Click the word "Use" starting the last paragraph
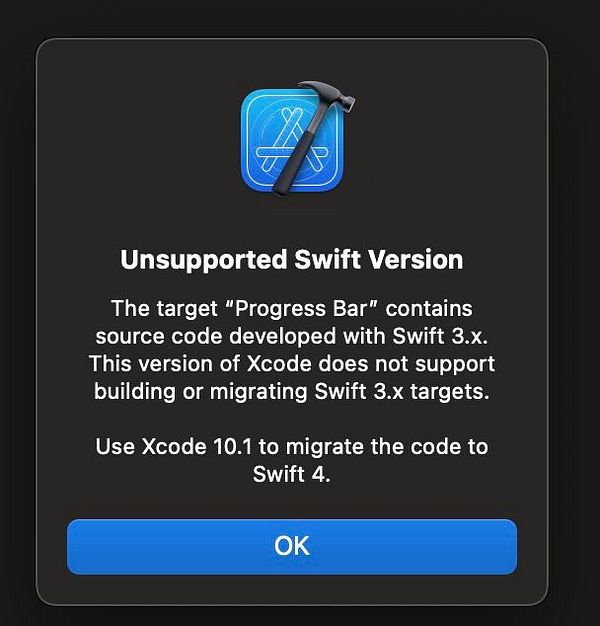600x626 pixels. pos(115,446)
